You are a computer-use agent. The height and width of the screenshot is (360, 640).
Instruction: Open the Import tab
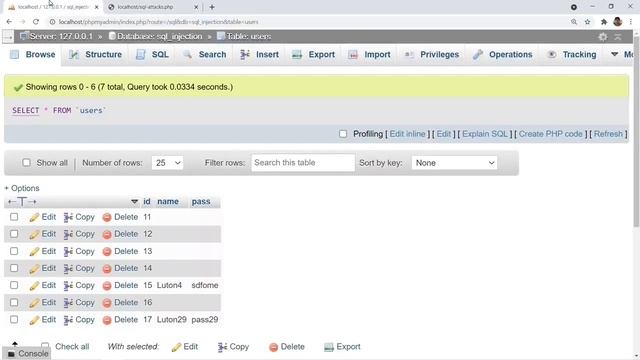(370, 55)
